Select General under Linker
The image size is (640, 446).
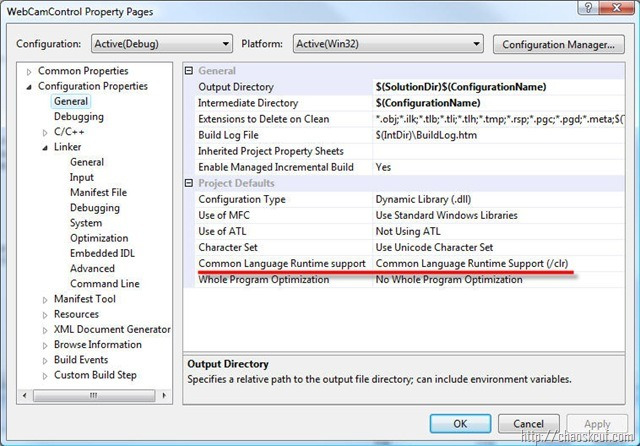[x=87, y=162]
